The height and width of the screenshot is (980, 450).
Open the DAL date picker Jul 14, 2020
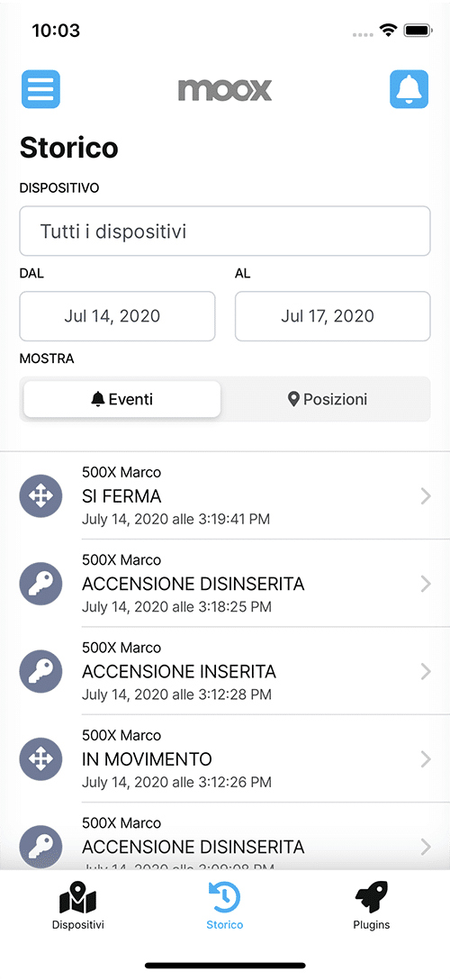117,316
